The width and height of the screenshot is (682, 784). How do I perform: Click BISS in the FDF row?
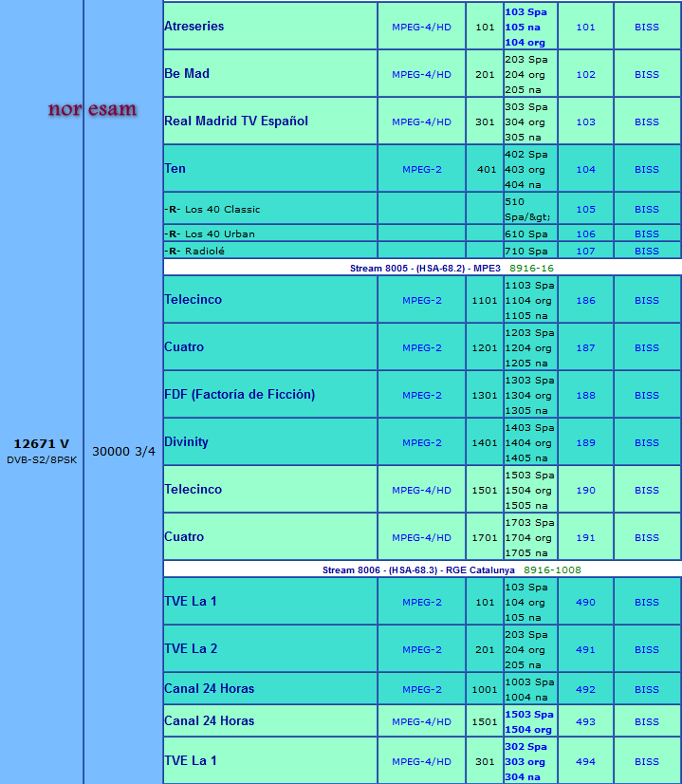[x=647, y=396]
